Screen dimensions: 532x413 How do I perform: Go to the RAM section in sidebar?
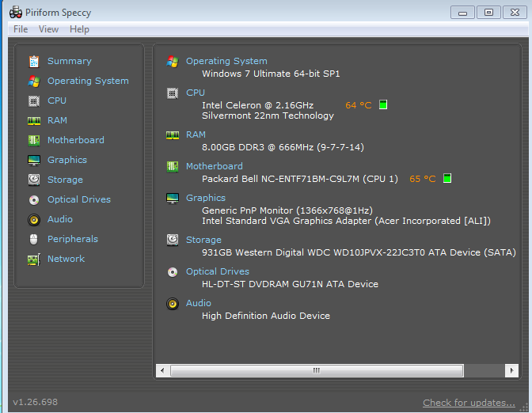click(x=57, y=120)
